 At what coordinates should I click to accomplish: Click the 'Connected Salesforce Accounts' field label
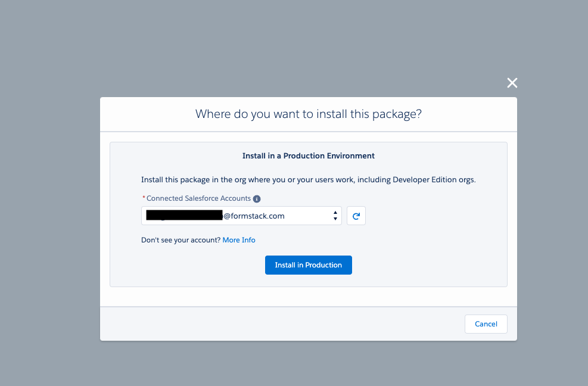tap(198, 199)
